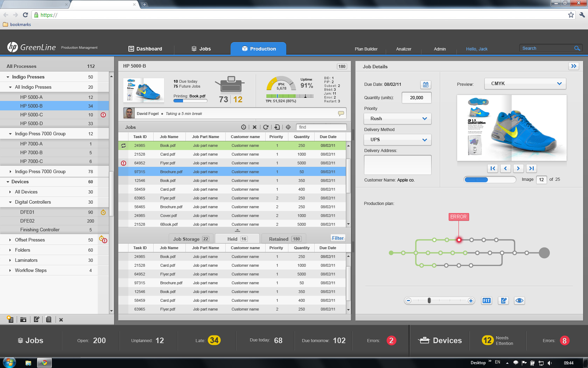Collapse the Indigo Presses tree group

coord(8,77)
